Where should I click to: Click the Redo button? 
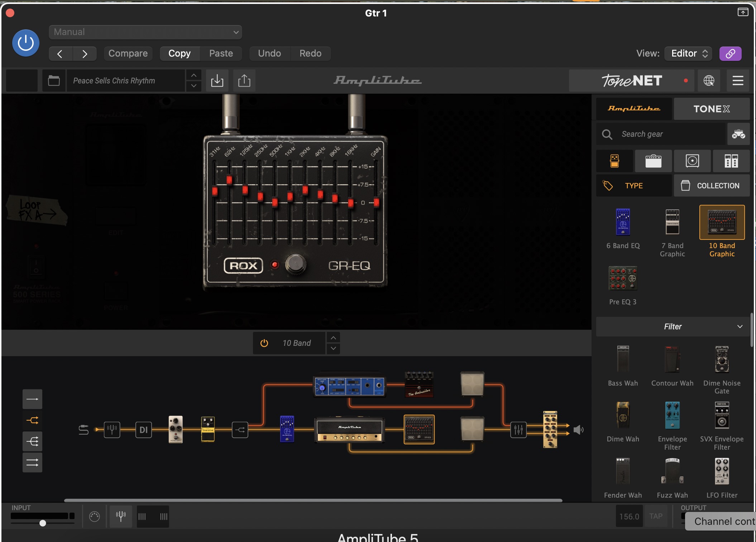pyautogui.click(x=310, y=54)
